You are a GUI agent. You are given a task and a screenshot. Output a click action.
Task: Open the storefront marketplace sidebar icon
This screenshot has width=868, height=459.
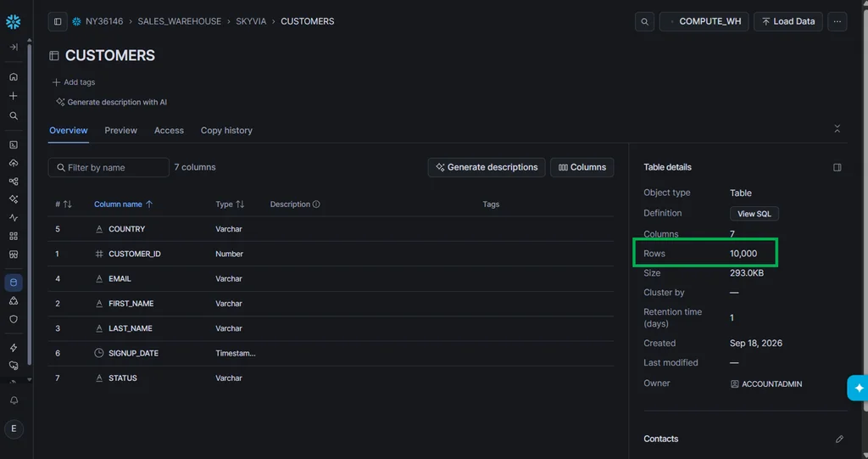14,255
